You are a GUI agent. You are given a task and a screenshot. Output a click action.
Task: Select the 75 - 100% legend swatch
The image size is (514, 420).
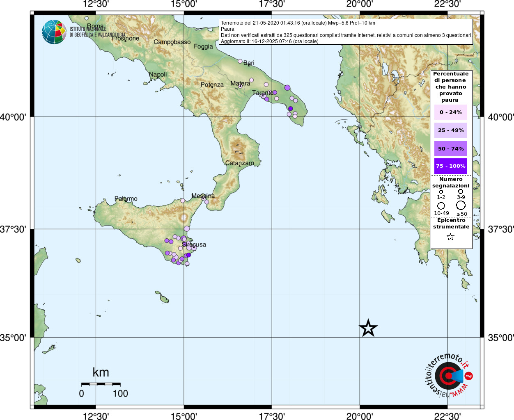click(450, 166)
